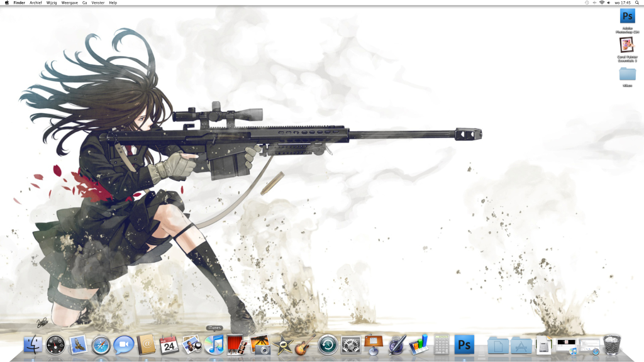Open the disk image file in Dock
The image size is (644, 362).
(543, 345)
